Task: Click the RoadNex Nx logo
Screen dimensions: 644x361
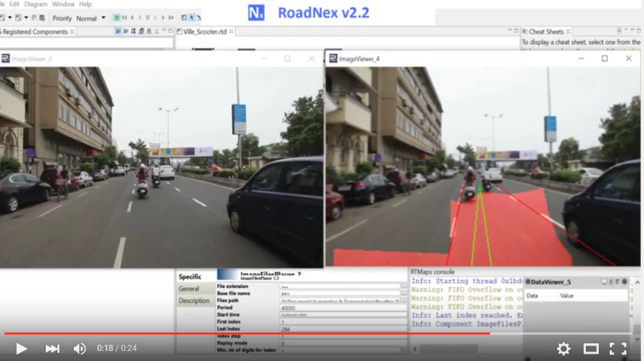Action: click(x=256, y=13)
